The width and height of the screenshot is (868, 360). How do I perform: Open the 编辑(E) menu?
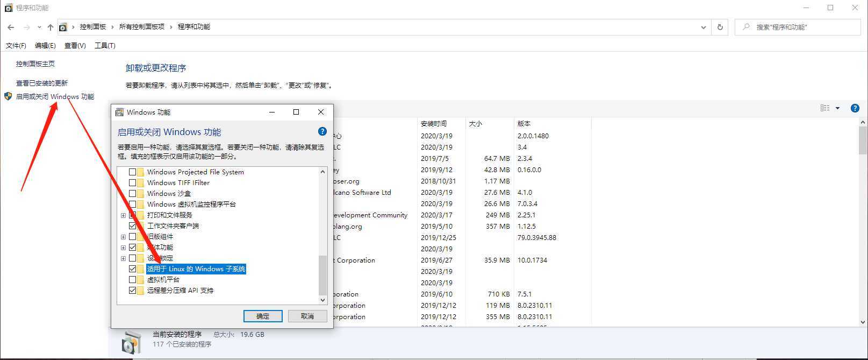coord(45,46)
